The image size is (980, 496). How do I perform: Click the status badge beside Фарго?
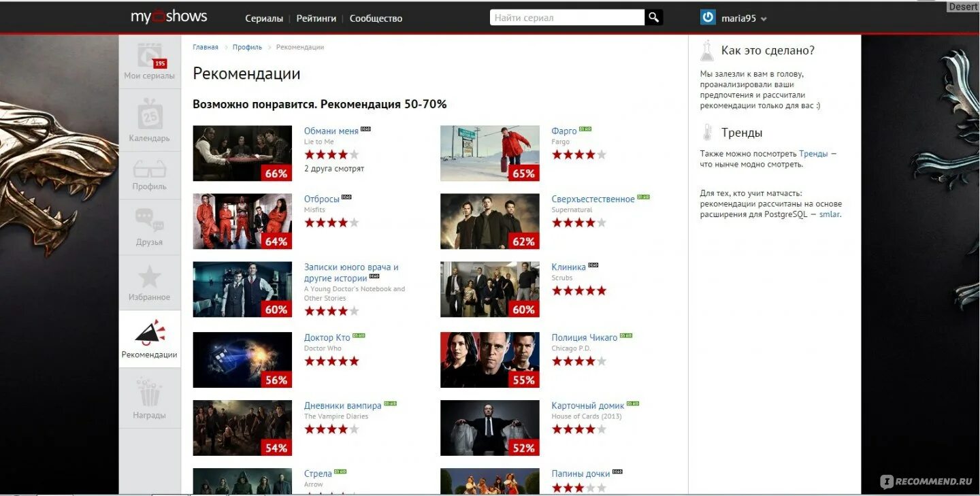585,129
